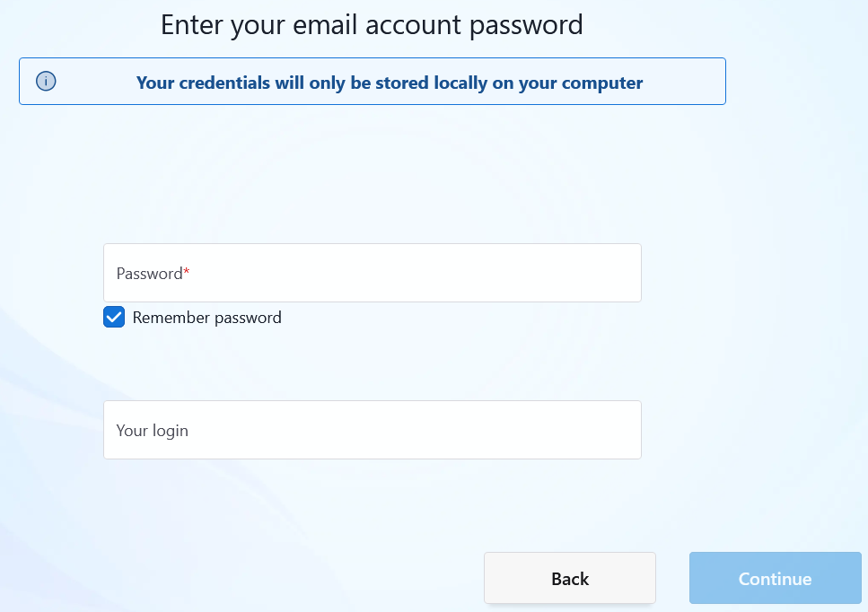This screenshot has width=868, height=612.
Task: Select the Your login placeholder text
Action: [x=153, y=431]
